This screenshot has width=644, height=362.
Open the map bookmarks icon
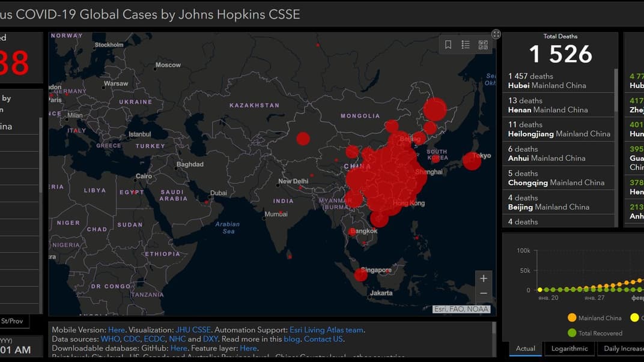click(448, 45)
